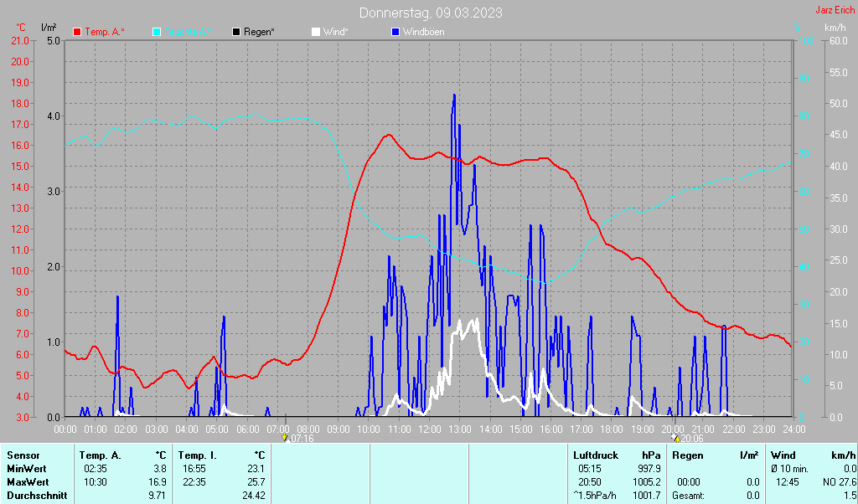Screen dimensions: 858x504
Task: Click the l/m² axis unit label above the chart
Action: pyautogui.click(x=49, y=28)
